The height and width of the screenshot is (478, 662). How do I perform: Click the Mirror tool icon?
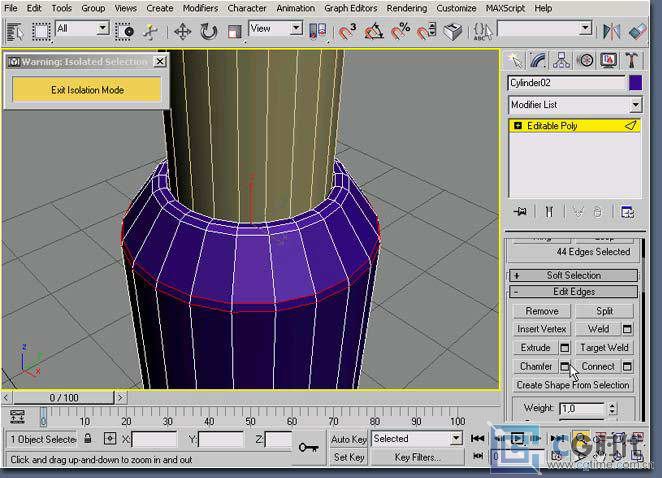pyautogui.click(x=612, y=32)
